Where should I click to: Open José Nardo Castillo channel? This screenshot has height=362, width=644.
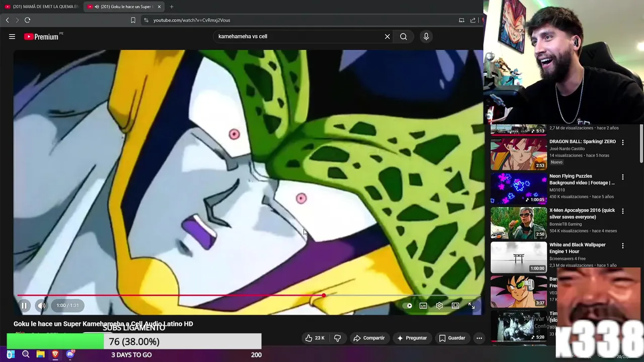[x=567, y=149]
